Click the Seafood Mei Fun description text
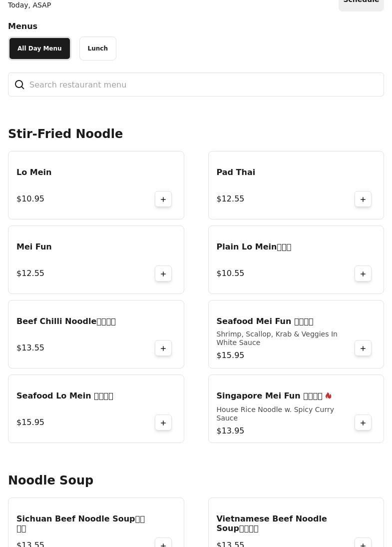The image size is (392, 547). coord(277,338)
